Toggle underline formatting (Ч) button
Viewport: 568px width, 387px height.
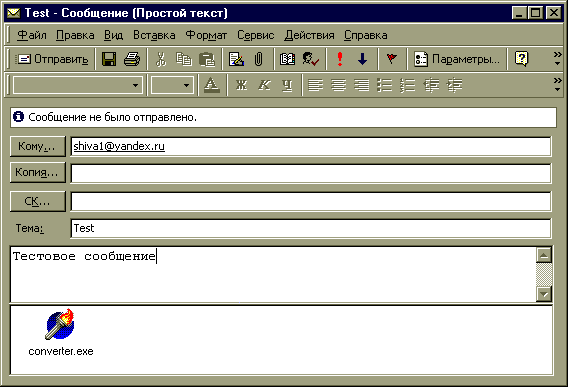click(x=287, y=85)
